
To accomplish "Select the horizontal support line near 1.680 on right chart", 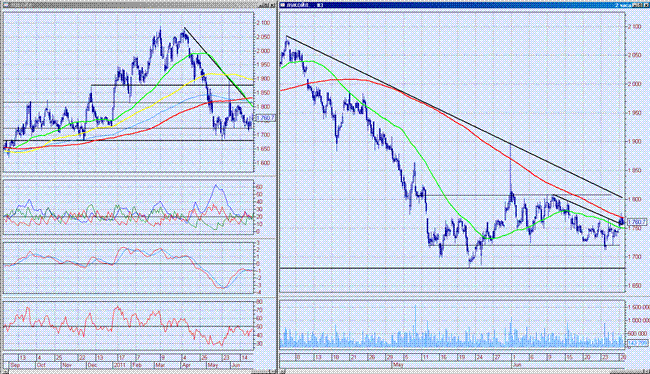I will 452,268.
